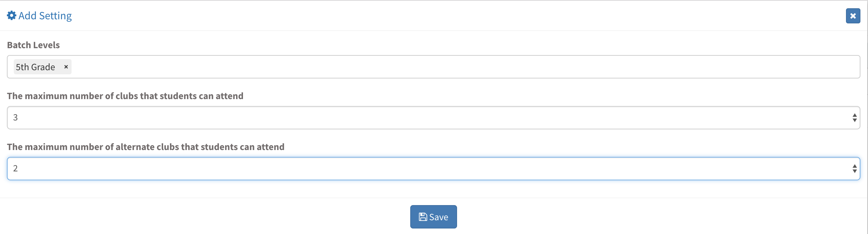Viewport: 868px width, 234px height.
Task: Open the maximum number of clubs dropdown
Action: tap(433, 118)
